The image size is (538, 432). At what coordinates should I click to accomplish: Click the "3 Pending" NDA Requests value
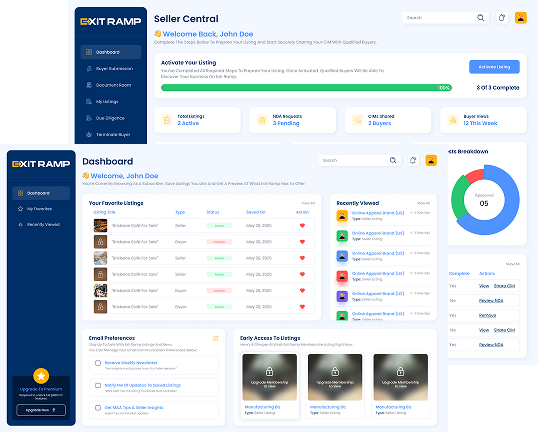286,123
